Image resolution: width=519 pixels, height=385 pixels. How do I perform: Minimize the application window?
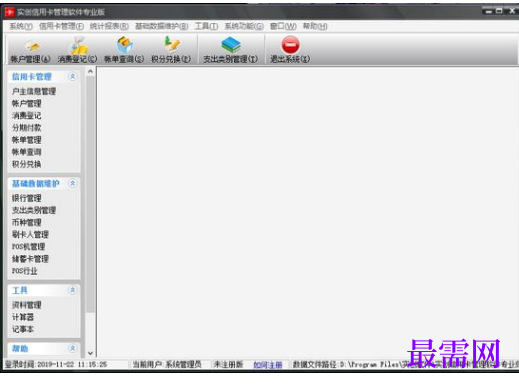[x=488, y=11]
